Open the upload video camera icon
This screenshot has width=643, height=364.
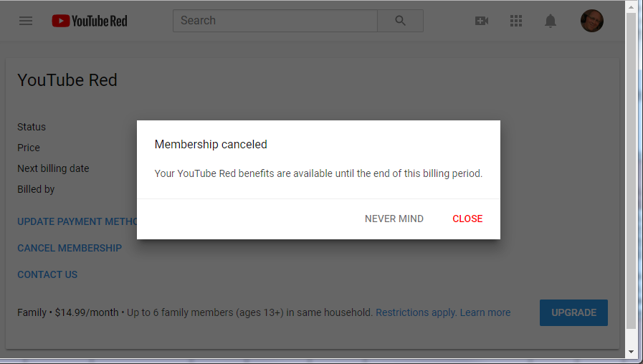coord(482,21)
